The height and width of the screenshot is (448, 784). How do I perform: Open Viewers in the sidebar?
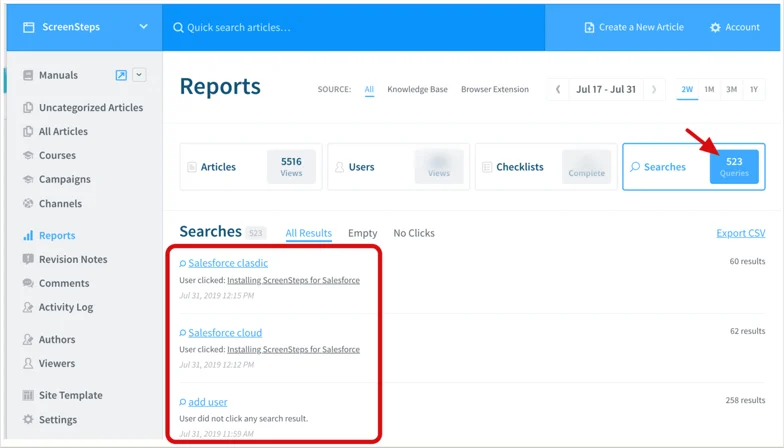[56, 364]
